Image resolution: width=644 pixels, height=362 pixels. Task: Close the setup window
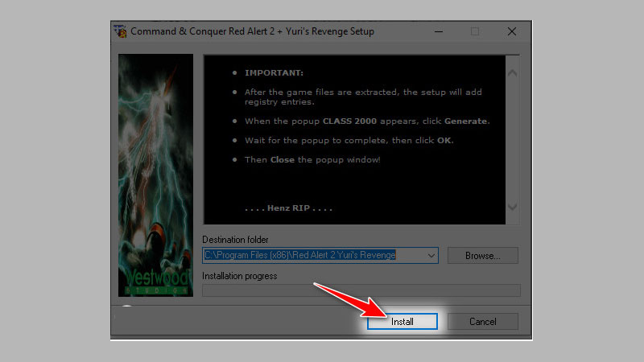pyautogui.click(x=512, y=31)
